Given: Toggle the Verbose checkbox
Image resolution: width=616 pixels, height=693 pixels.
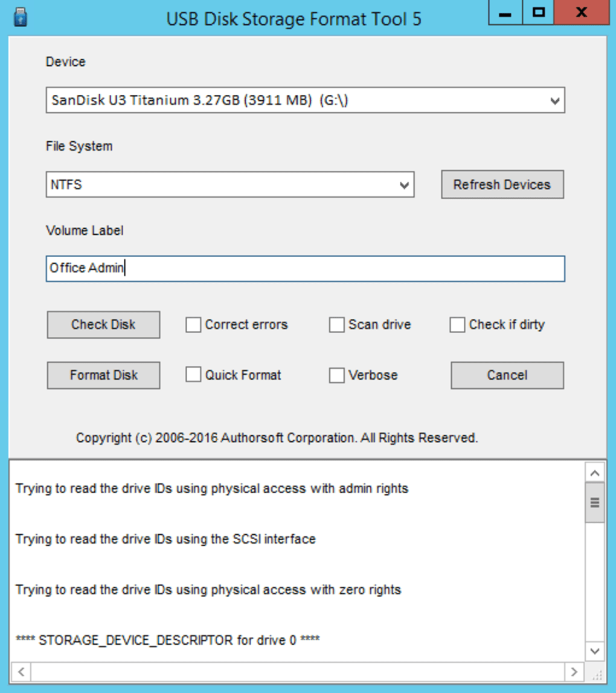Looking at the screenshot, I should [336, 375].
